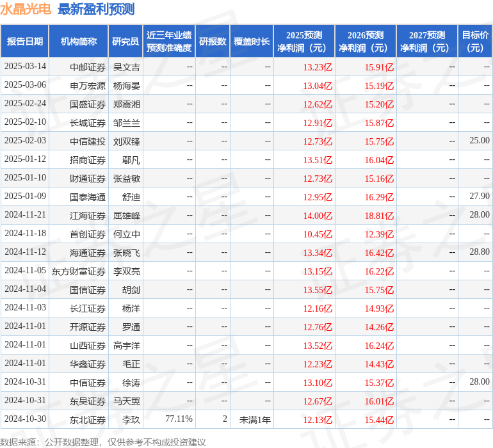Select institution 东方财富证券

(x=79, y=271)
